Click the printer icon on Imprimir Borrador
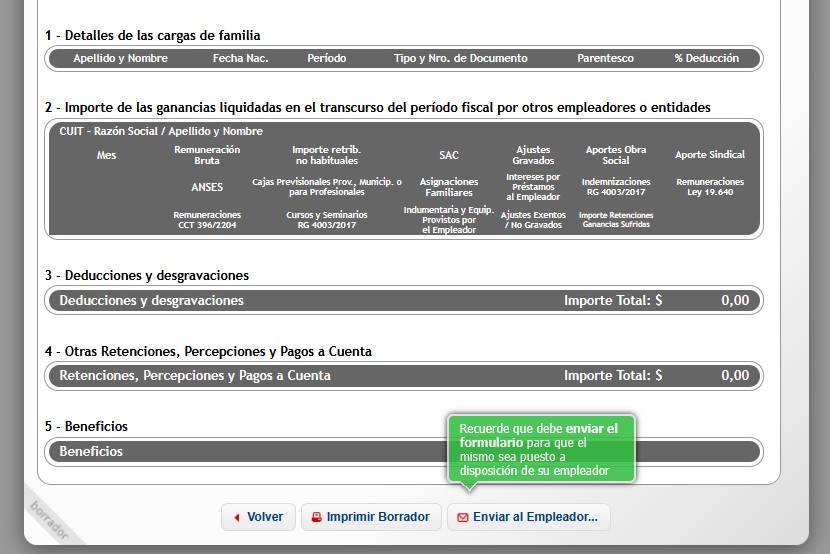Image resolution: width=830 pixels, height=554 pixels. tap(317, 517)
